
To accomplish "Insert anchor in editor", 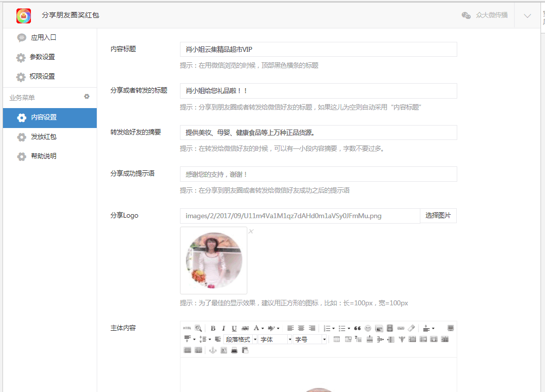I will pyautogui.click(x=213, y=350).
